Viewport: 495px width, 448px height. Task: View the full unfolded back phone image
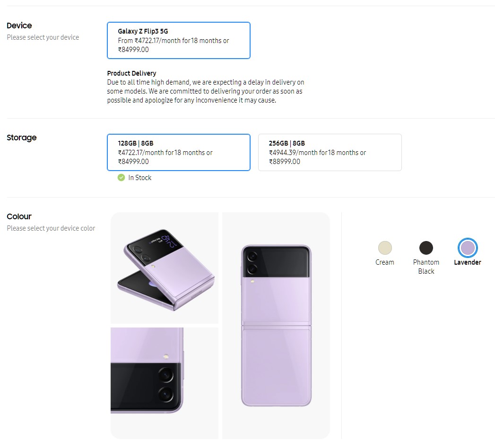tap(276, 326)
